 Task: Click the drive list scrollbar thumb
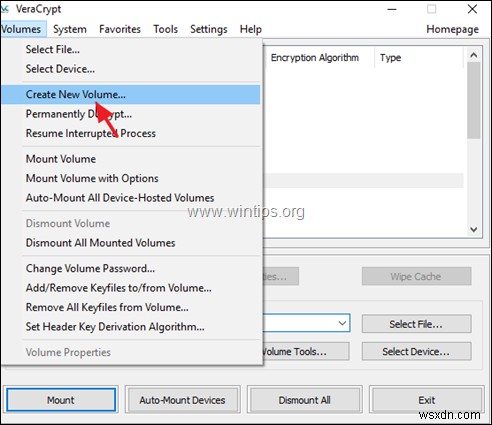[474, 100]
